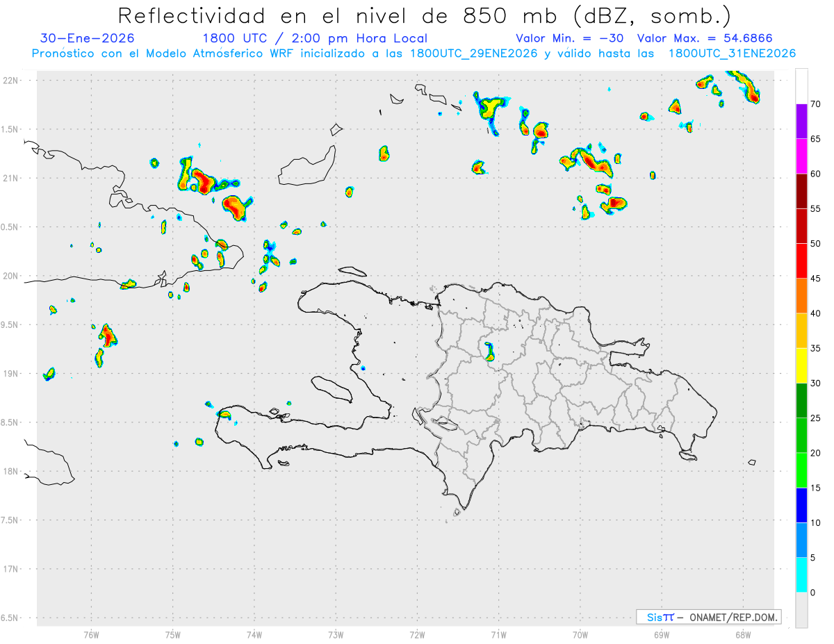Click the '20N' latitude label
834x644 pixels.
pyautogui.click(x=12, y=276)
